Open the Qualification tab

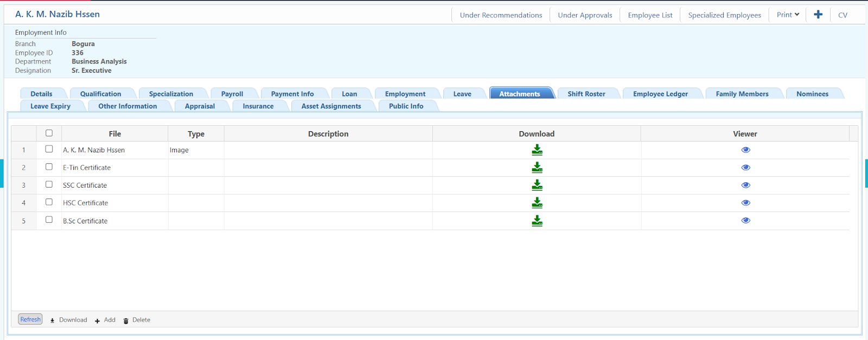tap(101, 94)
